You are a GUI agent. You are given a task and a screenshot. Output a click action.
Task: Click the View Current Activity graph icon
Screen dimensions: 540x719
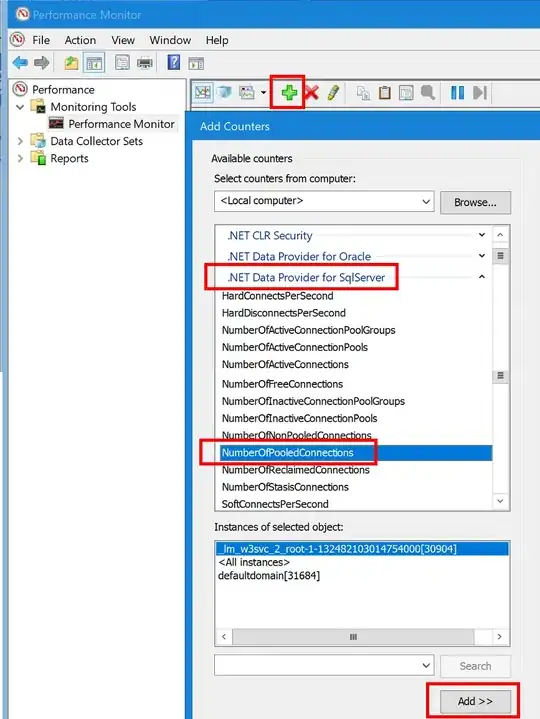pos(203,93)
